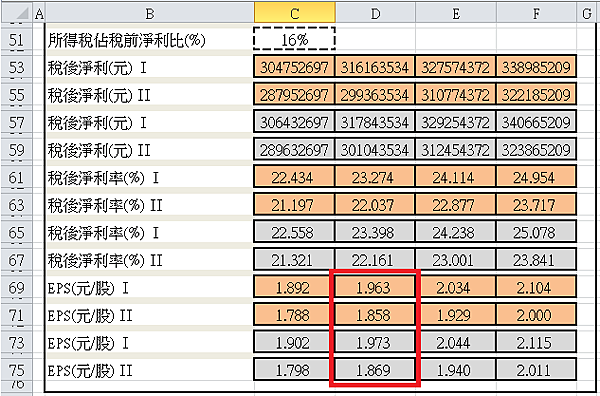The height and width of the screenshot is (396, 600).
Task: Click the Select All corner triangle
Action: tap(17, 14)
